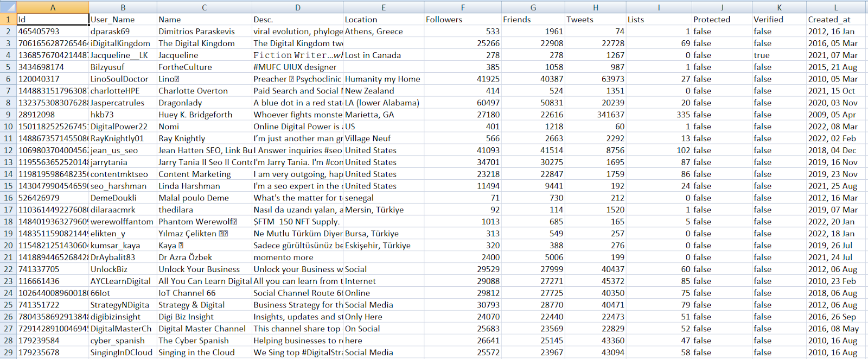868x359 pixels.
Task: Click the Created_at header cell
Action: tap(835, 20)
